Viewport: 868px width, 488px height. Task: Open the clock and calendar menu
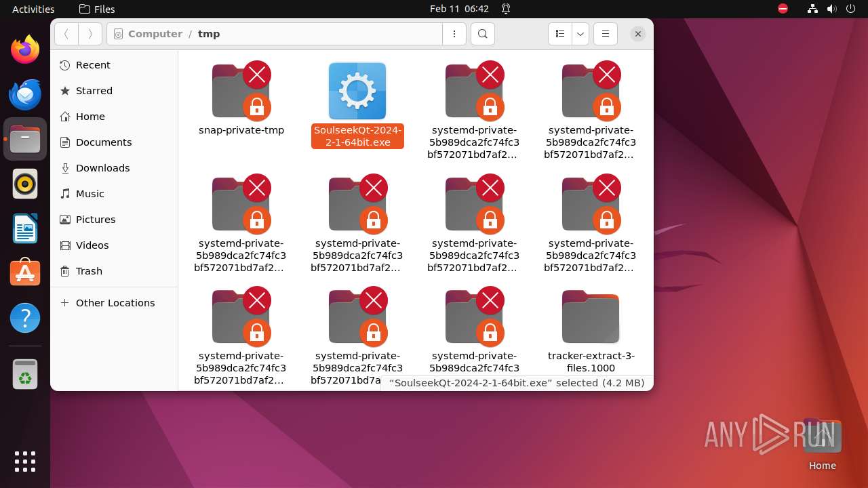tap(459, 9)
